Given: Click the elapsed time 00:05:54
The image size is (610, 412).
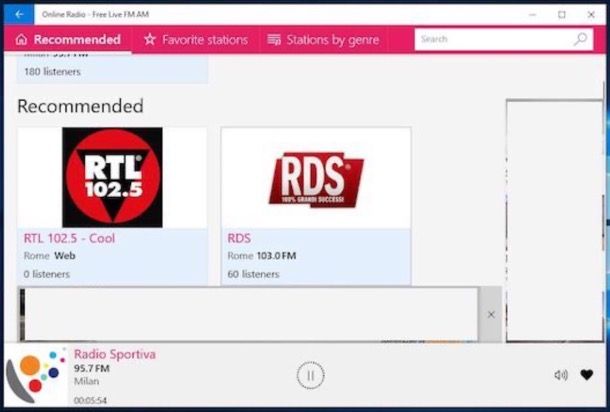Looking at the screenshot, I should pos(90,400).
